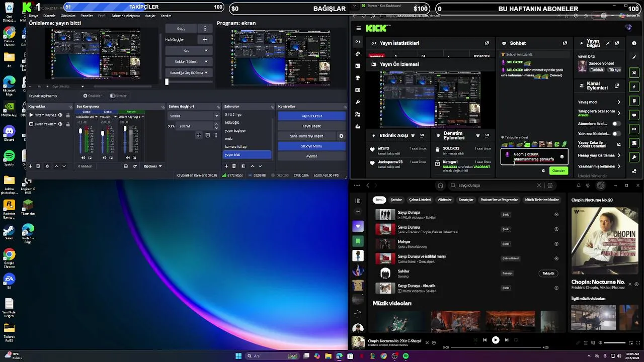Add Mahşer song to library
The height and width of the screenshot is (362, 644).
click(x=556, y=244)
